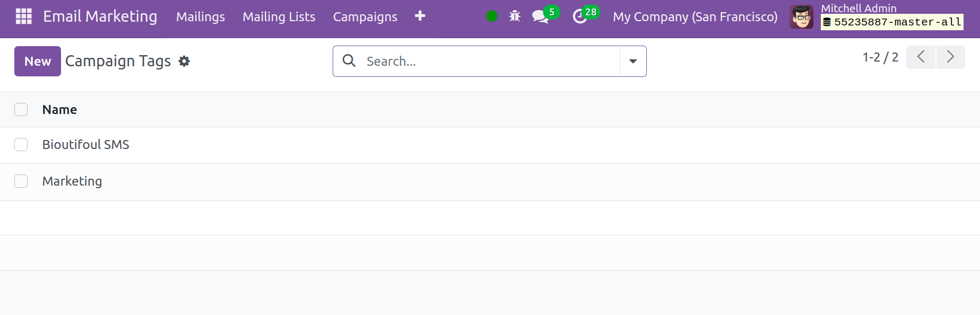Image resolution: width=980 pixels, height=315 pixels.
Task: Click Mitchell Admin avatar picture
Action: 801,17
